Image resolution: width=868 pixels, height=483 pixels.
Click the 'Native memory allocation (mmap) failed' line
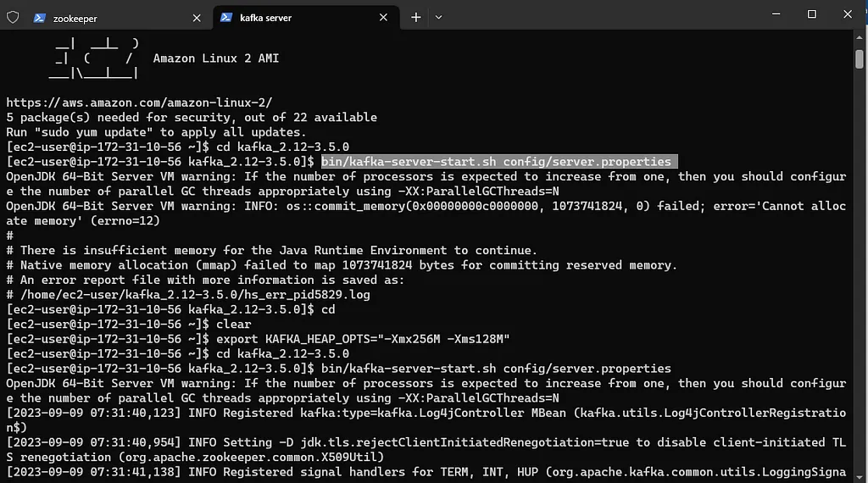pos(342,265)
